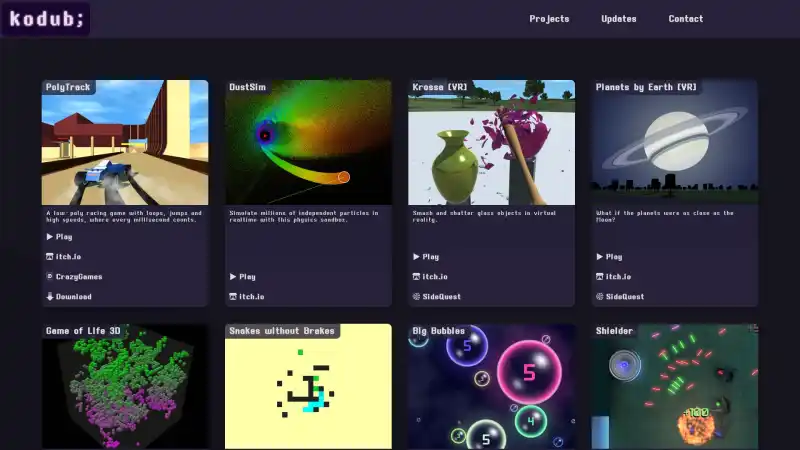The image size is (800, 450).
Task: Open Planets by Earth SideQuest link
Action: [624, 297]
